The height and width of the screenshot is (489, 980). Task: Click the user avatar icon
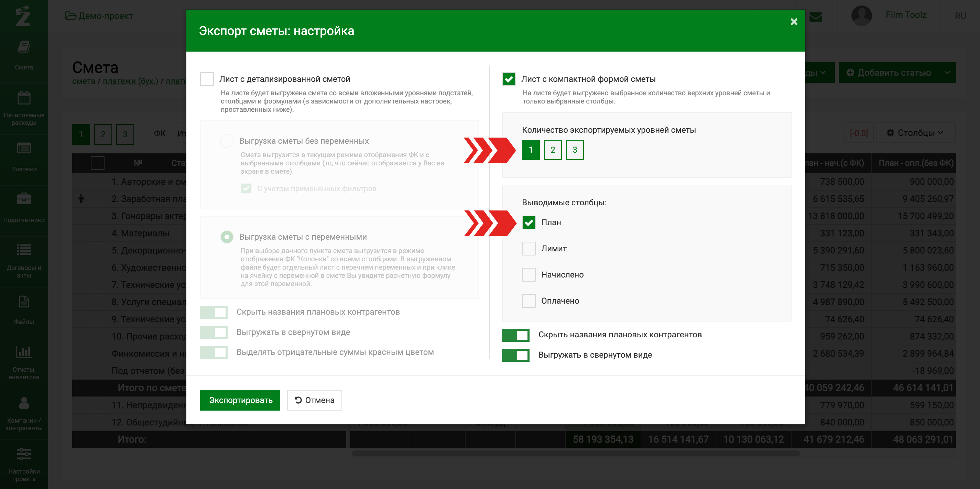861,15
